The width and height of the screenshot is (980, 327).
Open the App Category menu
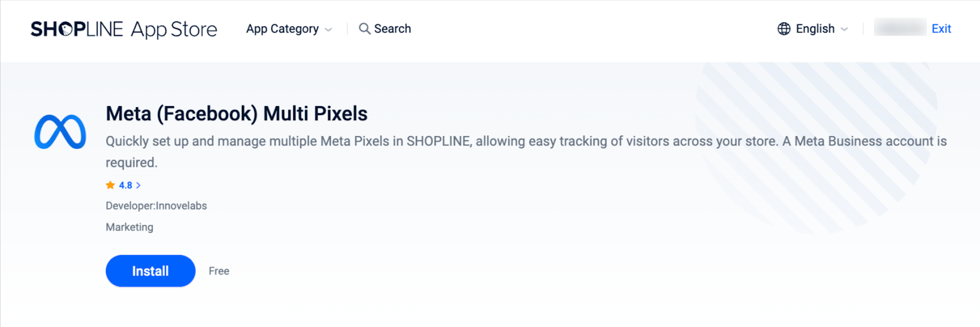pyautogui.click(x=282, y=29)
